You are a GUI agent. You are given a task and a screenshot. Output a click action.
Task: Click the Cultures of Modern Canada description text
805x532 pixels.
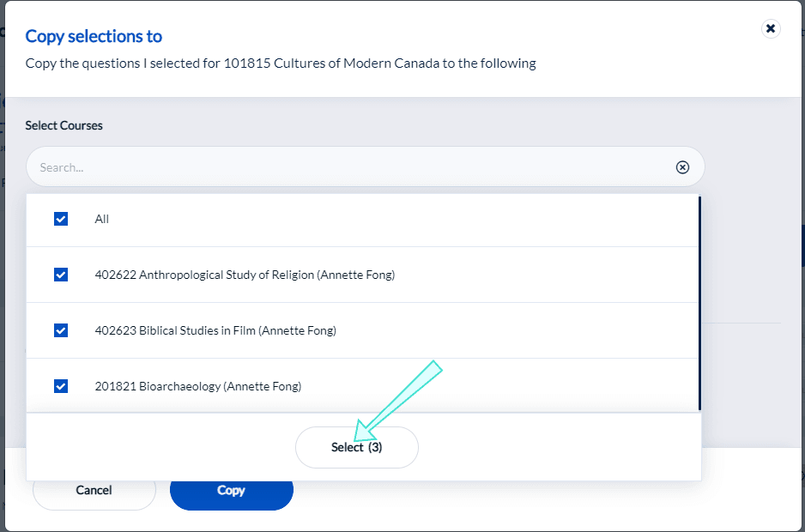coord(281,63)
